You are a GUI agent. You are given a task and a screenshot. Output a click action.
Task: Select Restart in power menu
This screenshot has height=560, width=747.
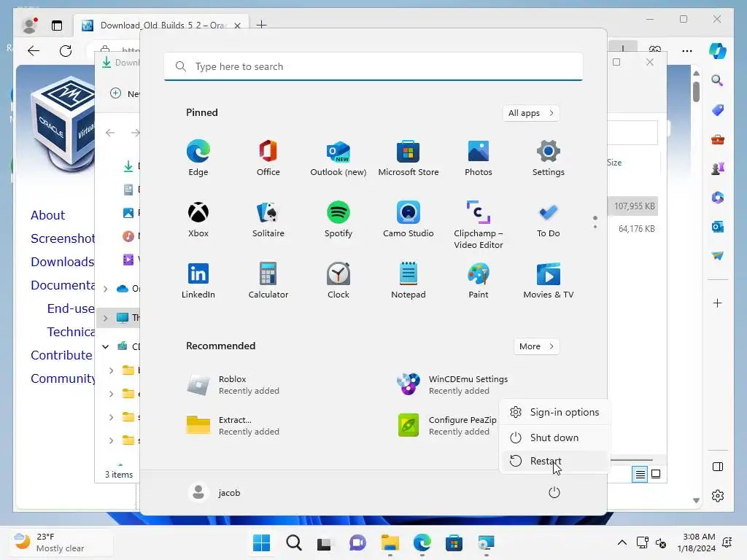click(x=554, y=461)
